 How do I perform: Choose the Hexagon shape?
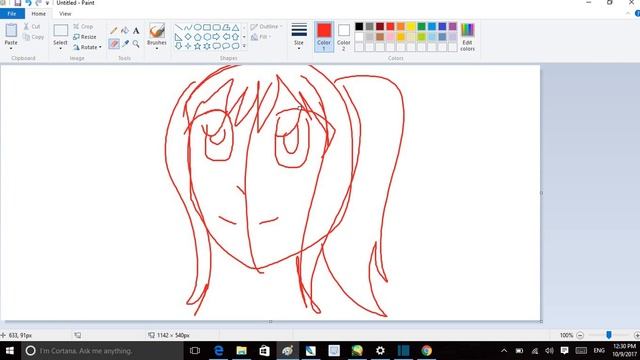pos(207,37)
